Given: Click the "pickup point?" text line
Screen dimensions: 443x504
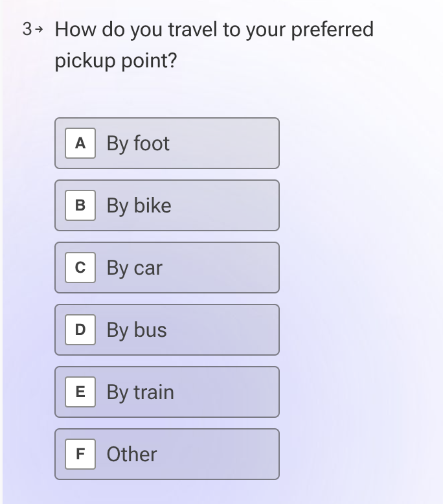Looking at the screenshot, I should tap(115, 62).
